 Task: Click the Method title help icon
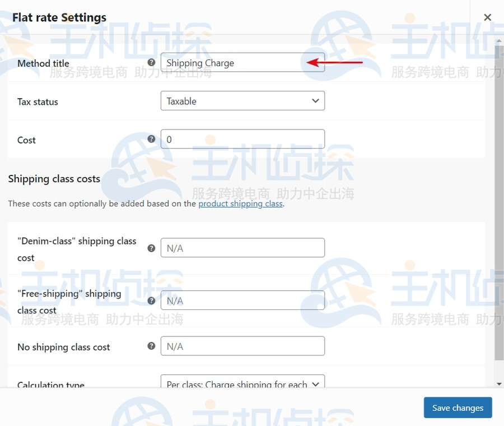coord(151,62)
